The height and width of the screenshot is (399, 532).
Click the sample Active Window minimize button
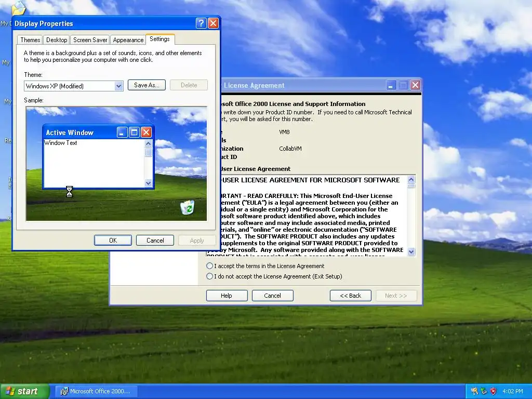point(122,132)
